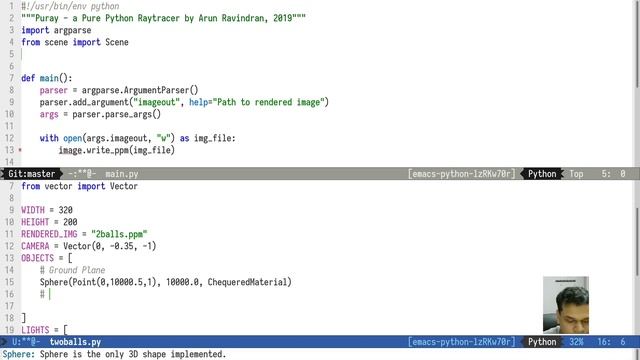Click the -:**@- buffer status in main.py modeline
This screenshot has width=640, height=360.
[x=82, y=174]
